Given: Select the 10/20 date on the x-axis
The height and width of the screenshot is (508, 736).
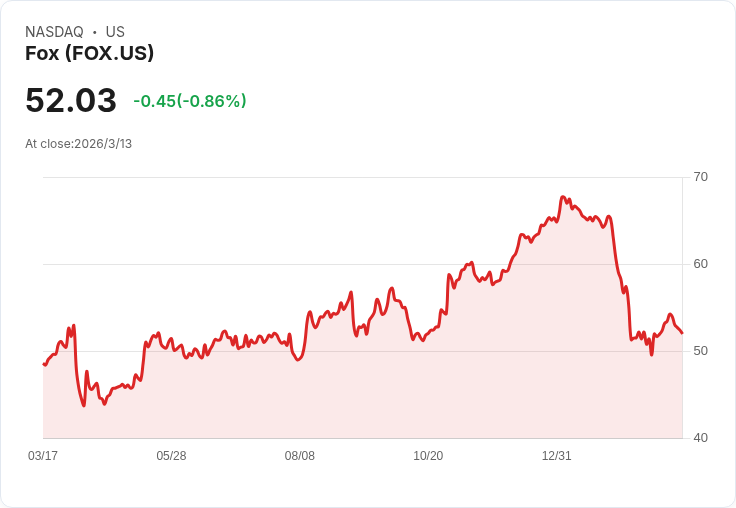Looking at the screenshot, I should 428,456.
